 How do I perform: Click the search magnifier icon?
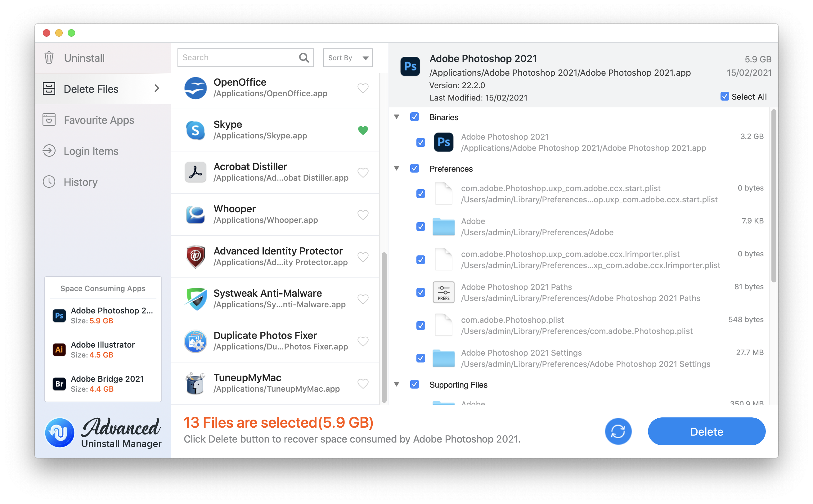[304, 58]
